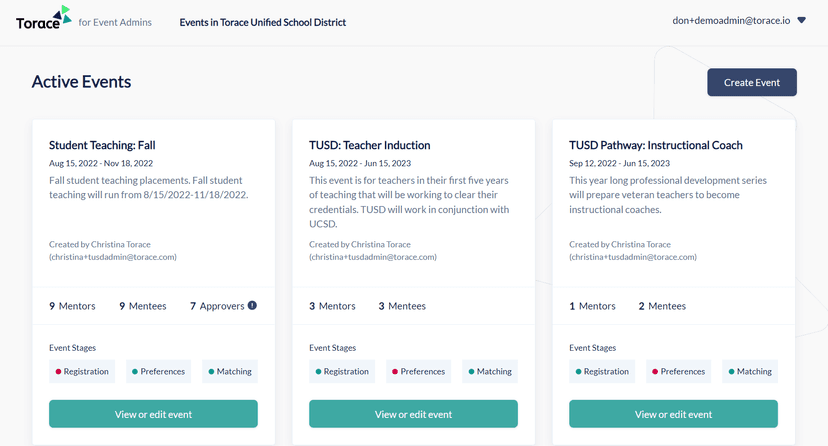The width and height of the screenshot is (828, 446).
Task: Click the Student Teaching: Fall title
Action: 102,145
